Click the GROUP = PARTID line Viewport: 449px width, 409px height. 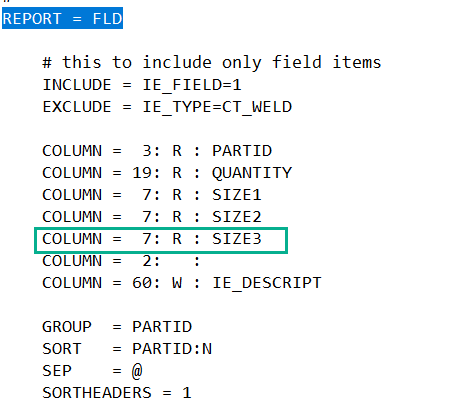117,327
